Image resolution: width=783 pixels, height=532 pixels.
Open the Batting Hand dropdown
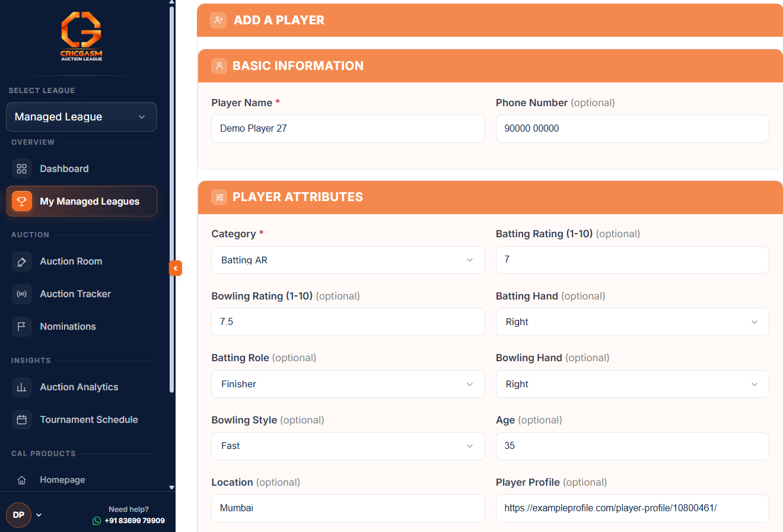632,322
